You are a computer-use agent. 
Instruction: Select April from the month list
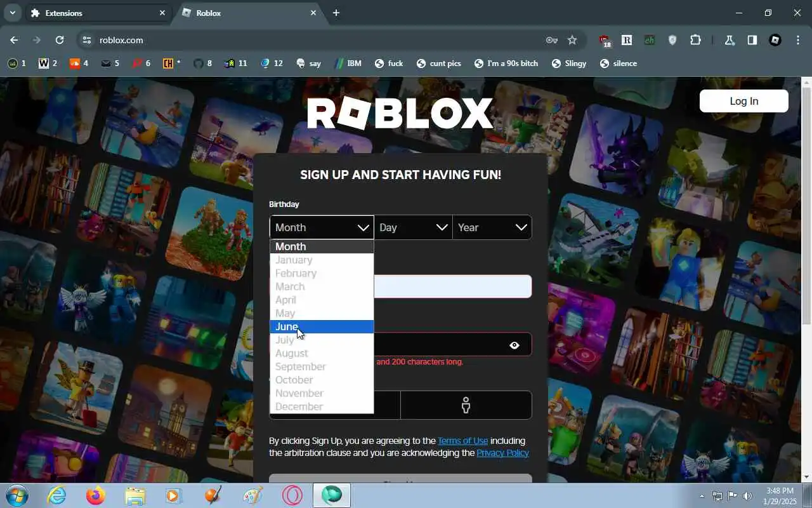click(322, 300)
